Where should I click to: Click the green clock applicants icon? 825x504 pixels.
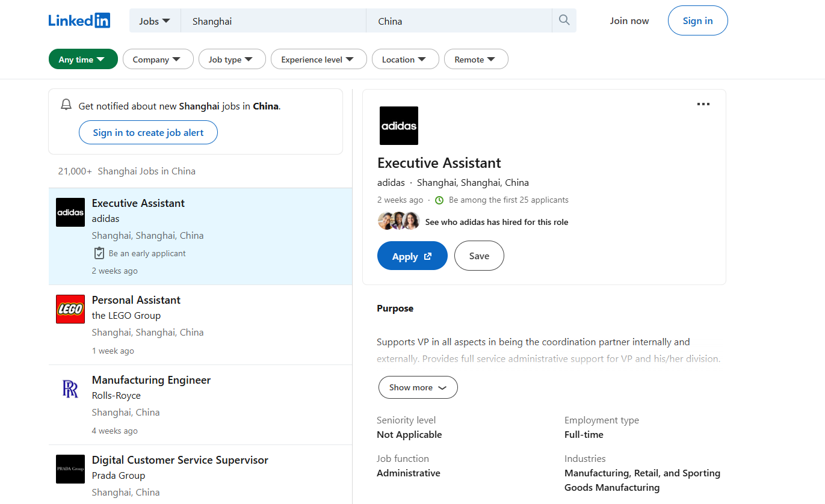click(439, 200)
